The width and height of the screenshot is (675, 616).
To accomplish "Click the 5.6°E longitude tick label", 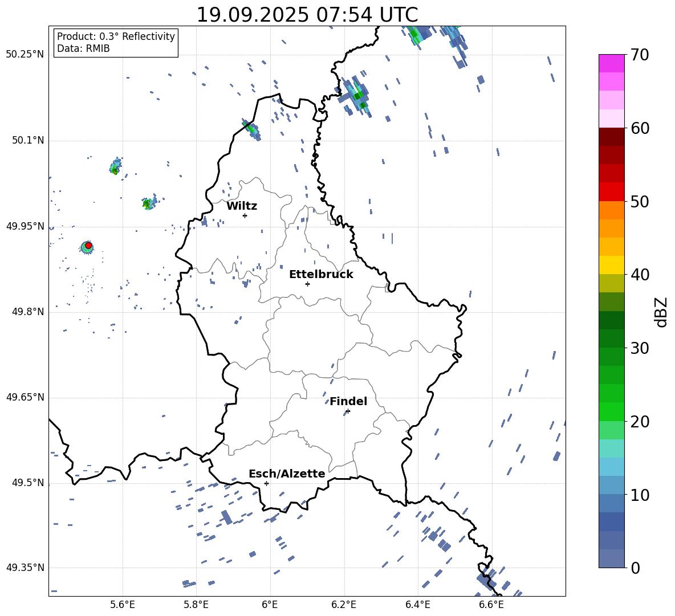I will (122, 605).
